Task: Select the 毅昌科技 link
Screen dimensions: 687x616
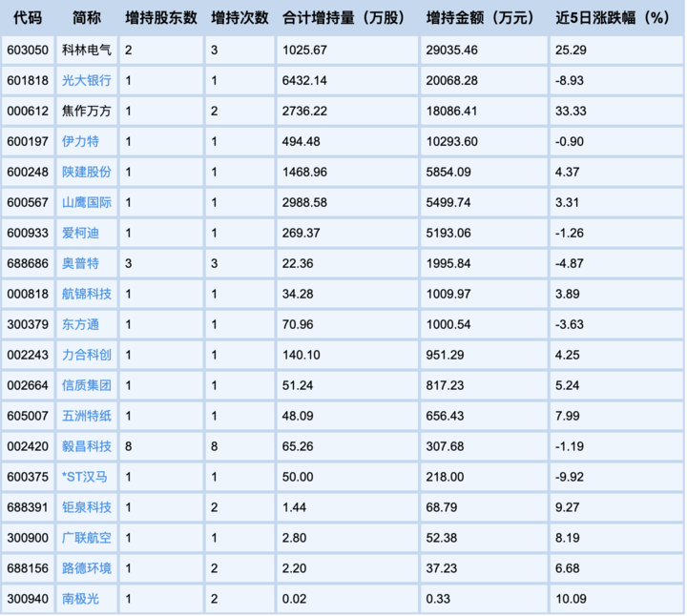Action: 86,446
